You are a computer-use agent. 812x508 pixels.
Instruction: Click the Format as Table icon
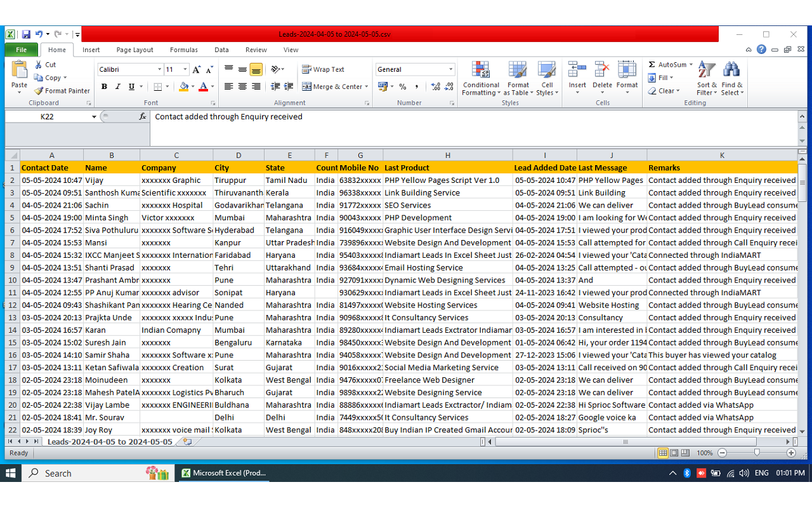click(x=518, y=70)
